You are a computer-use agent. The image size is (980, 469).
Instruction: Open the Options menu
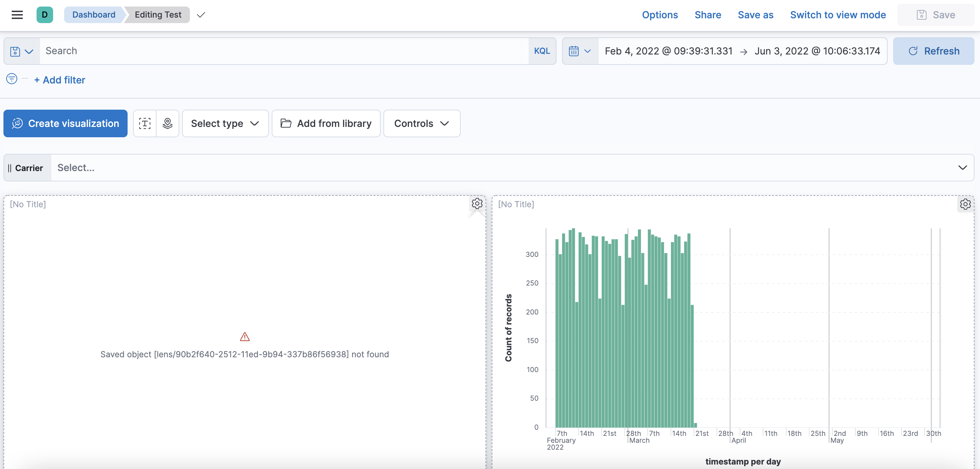click(x=660, y=15)
